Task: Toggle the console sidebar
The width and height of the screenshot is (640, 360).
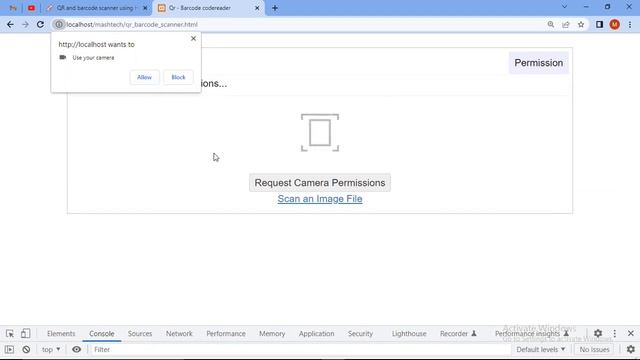Action: pyautogui.click(x=9, y=349)
